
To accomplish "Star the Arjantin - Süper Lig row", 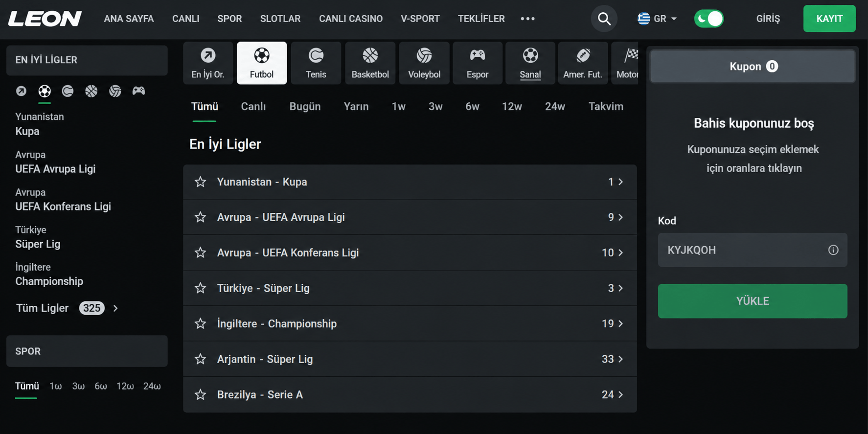I will coord(200,359).
